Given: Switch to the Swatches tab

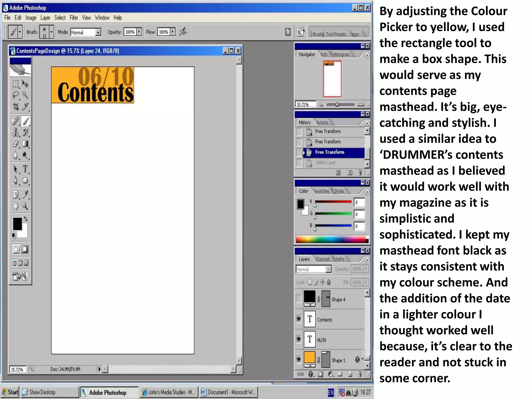Looking at the screenshot, I should pyautogui.click(x=321, y=191).
